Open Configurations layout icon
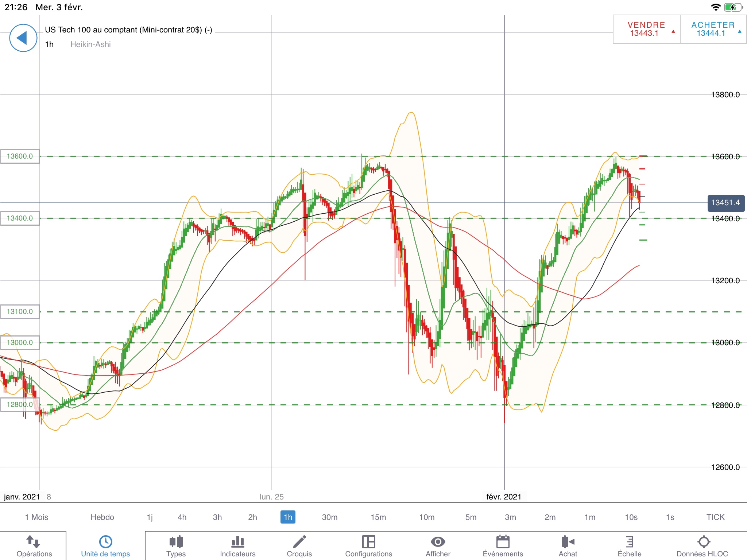 pyautogui.click(x=368, y=542)
